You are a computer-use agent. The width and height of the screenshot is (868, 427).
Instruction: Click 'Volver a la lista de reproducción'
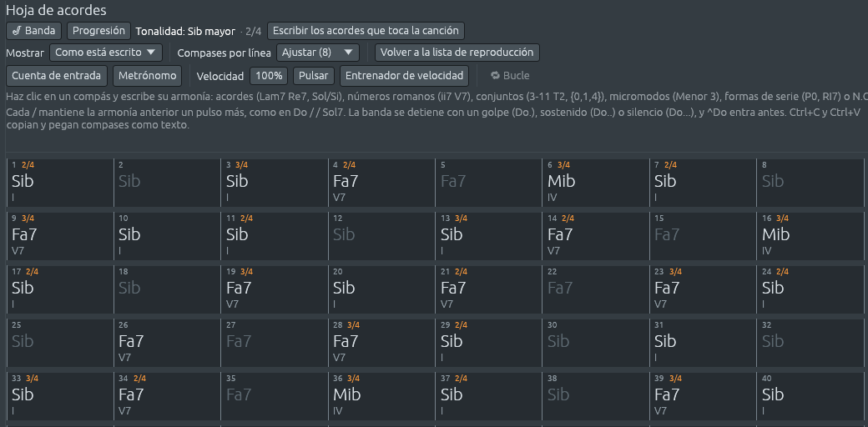[457, 53]
